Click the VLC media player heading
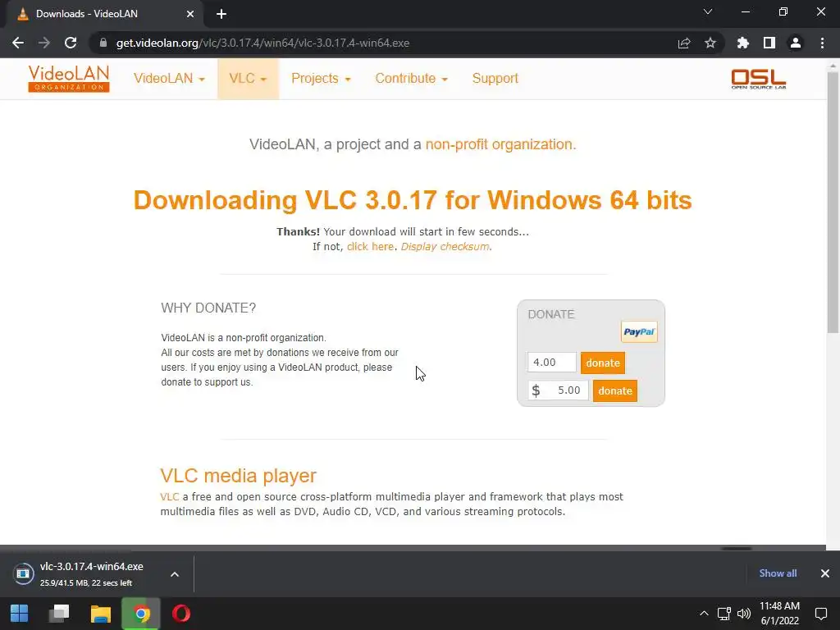Screen dimensions: 840x630 239,476
